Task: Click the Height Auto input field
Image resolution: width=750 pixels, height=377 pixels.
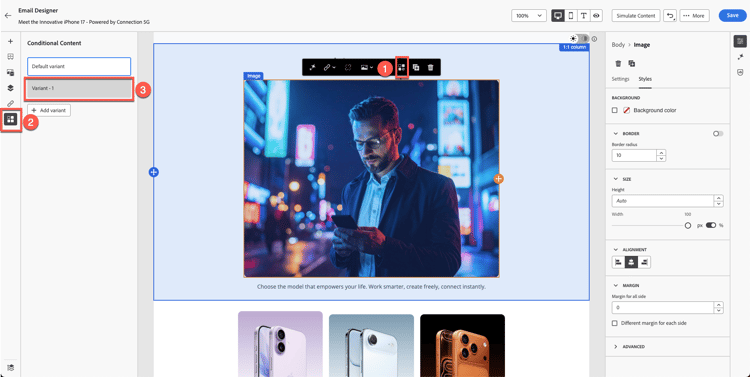Action: coord(662,201)
